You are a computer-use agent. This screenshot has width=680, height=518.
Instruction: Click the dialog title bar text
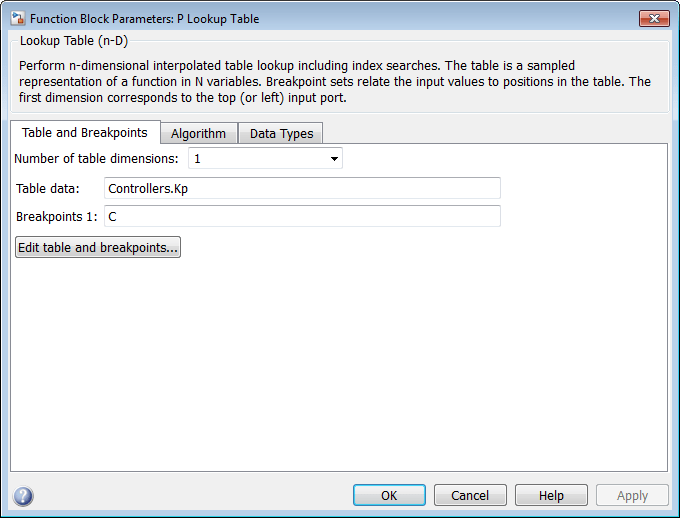[x=128, y=18]
